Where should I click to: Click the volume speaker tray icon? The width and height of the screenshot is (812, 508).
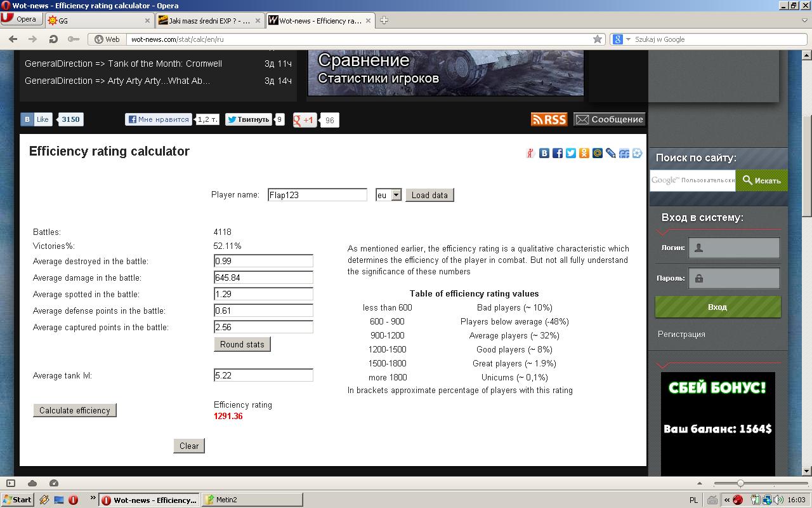tap(778, 500)
